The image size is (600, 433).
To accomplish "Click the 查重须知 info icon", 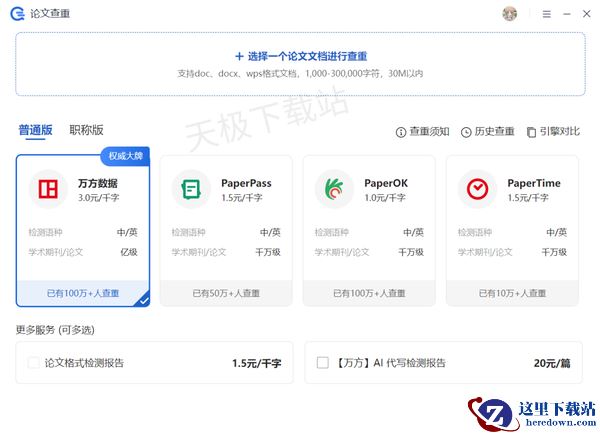I will [401, 132].
